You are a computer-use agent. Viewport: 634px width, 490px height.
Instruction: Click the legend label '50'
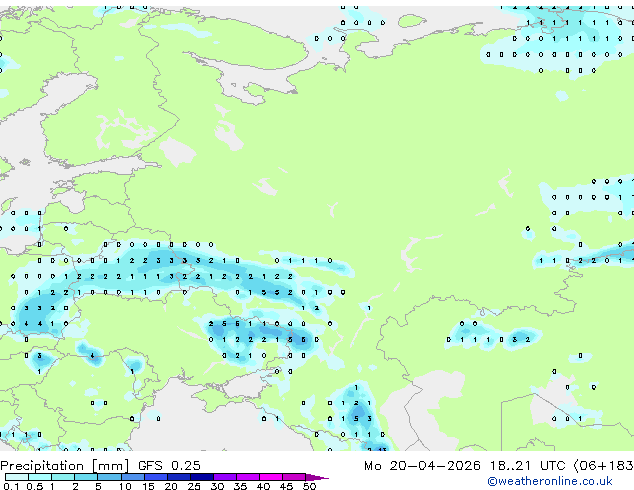pyautogui.click(x=309, y=486)
